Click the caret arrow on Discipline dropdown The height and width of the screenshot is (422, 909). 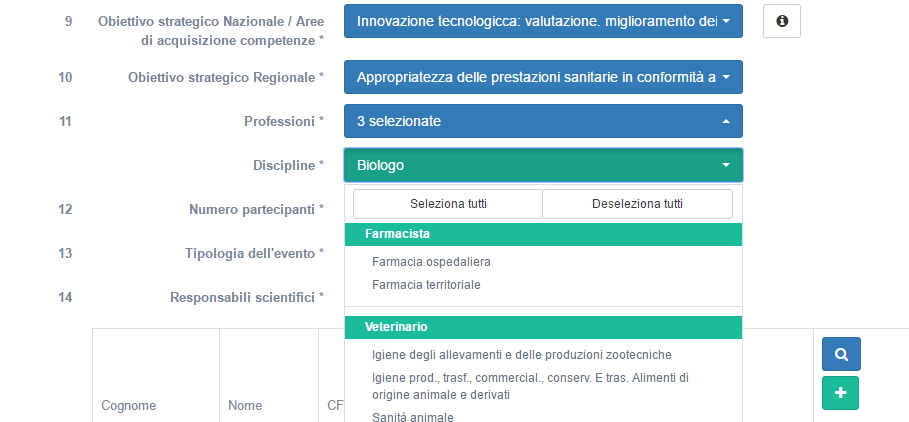tap(726, 165)
